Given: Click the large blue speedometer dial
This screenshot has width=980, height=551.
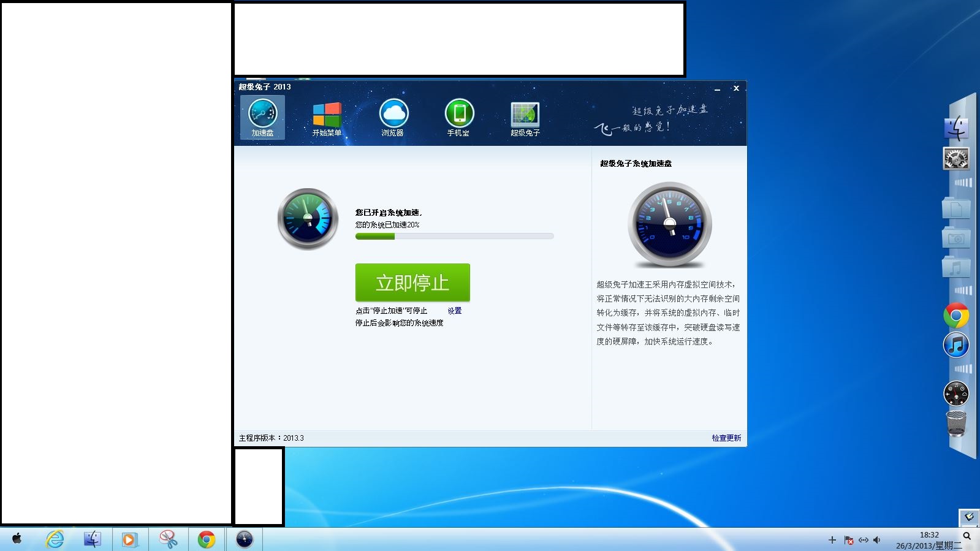Looking at the screenshot, I should coord(670,224).
